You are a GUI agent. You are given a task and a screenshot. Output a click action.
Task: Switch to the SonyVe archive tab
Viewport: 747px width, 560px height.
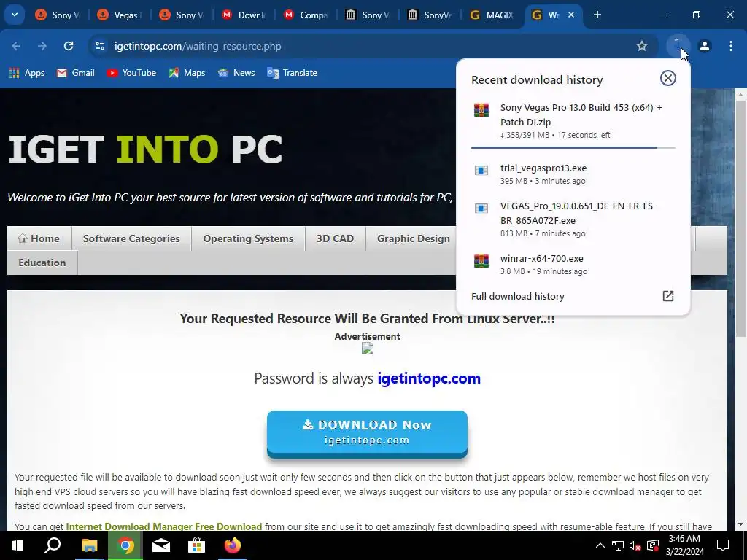click(x=430, y=15)
